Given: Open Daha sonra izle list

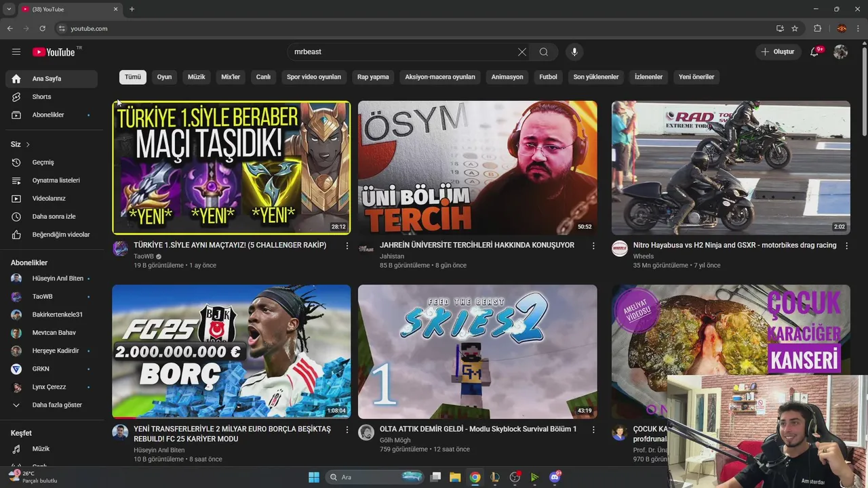Looking at the screenshot, I should pyautogui.click(x=52, y=217).
